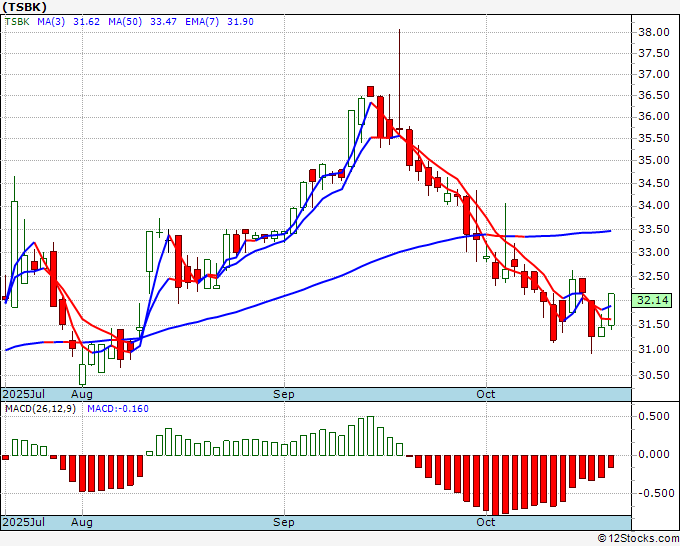Click the MA(3) legend label

(x=51, y=22)
